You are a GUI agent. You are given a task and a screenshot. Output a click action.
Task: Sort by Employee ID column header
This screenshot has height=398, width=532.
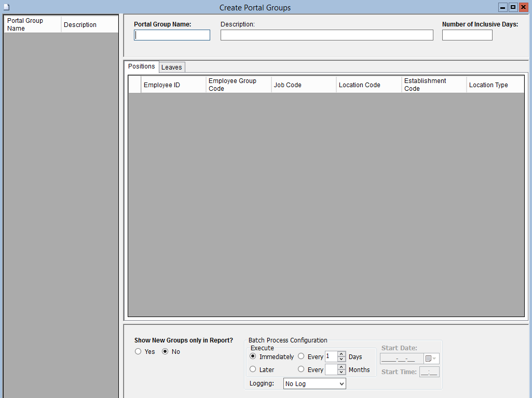point(173,85)
